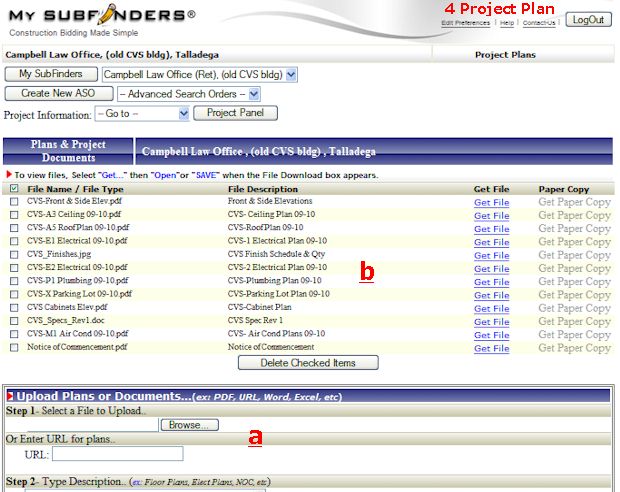This screenshot has width=620, height=492.
Task: Check the CVS-X Parking Lot 09-10.pdf box
Action: tap(14, 294)
